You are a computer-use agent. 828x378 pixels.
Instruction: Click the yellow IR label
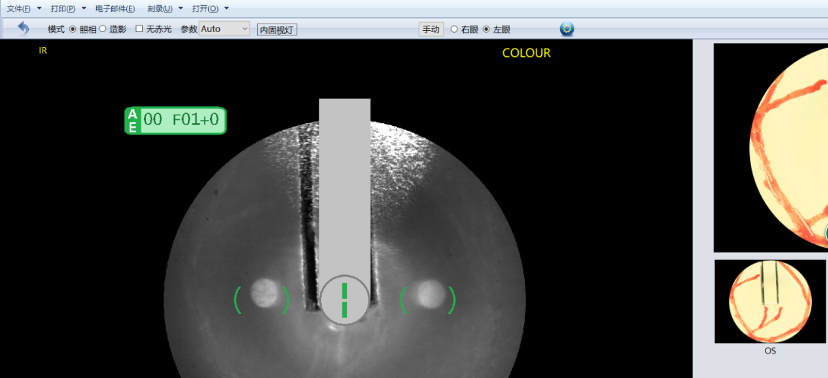[x=43, y=51]
